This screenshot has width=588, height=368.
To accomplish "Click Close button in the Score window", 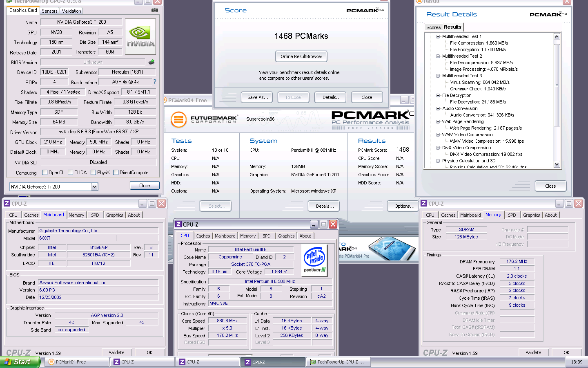I will [x=367, y=97].
